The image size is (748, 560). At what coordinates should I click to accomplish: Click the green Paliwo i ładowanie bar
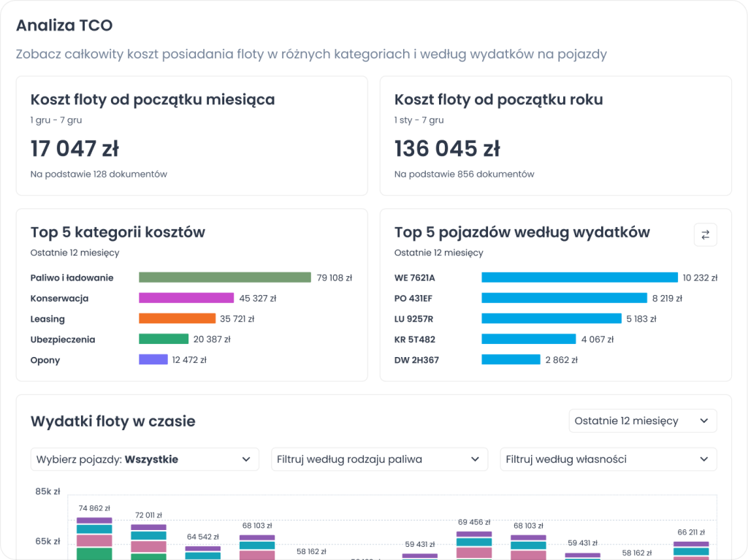pyautogui.click(x=225, y=277)
